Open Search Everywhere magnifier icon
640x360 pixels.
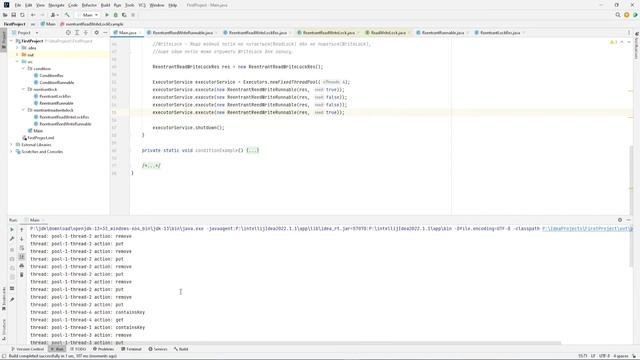pos(618,15)
